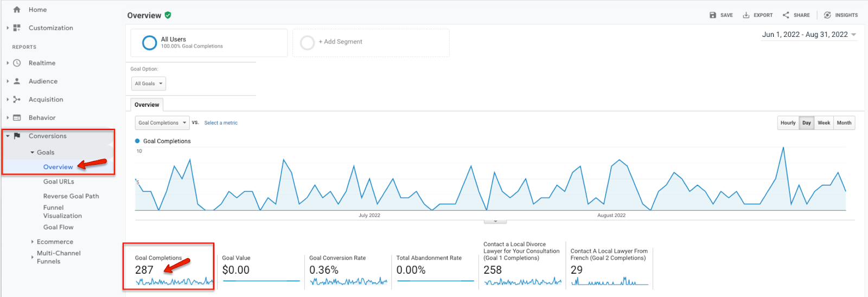The image size is (868, 297).
Task: Click the INSIGHTS button label
Action: click(x=846, y=15)
